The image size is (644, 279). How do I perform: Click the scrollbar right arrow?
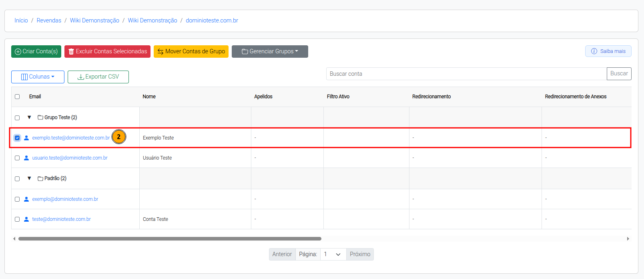pos(628,239)
